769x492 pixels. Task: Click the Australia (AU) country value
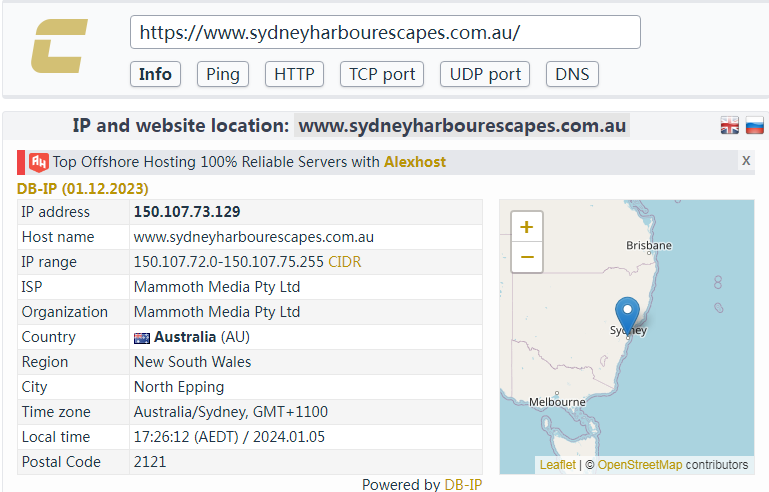coord(202,337)
